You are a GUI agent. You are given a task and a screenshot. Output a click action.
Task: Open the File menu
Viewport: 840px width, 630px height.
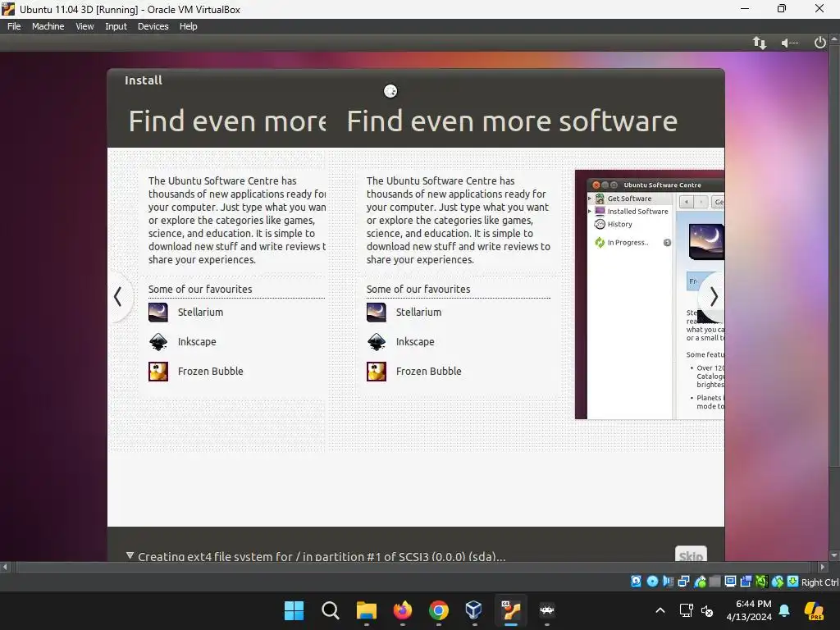pyautogui.click(x=14, y=26)
